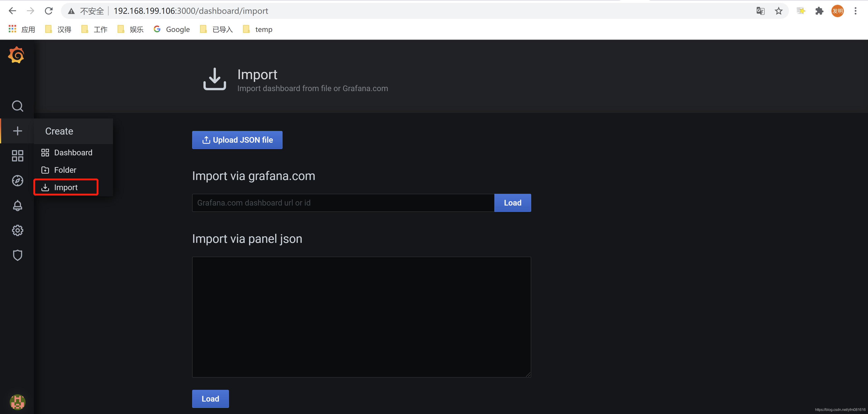Click the yellow star extension icon
This screenshot has width=868, height=414.
[x=801, y=11]
